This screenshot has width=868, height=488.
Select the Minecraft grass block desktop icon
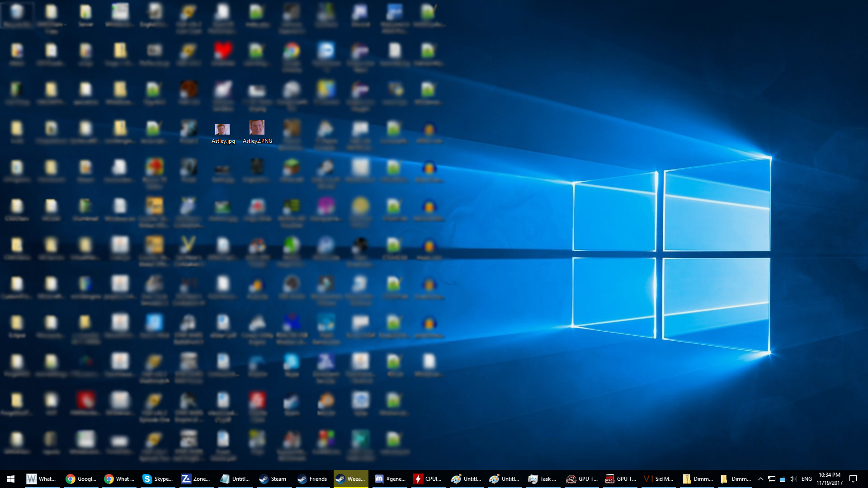pos(292,171)
